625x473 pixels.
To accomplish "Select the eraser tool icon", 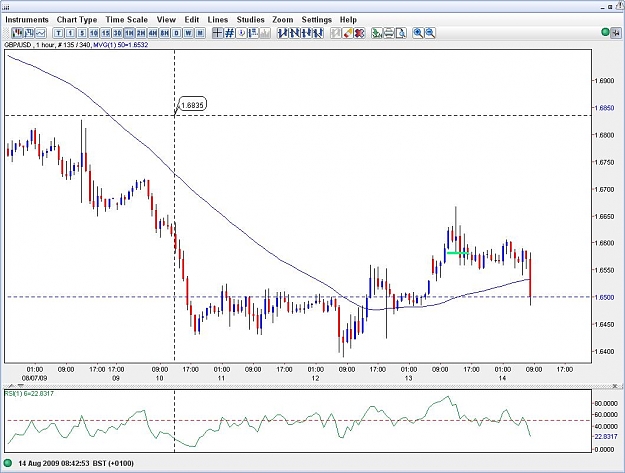I will (x=348, y=33).
